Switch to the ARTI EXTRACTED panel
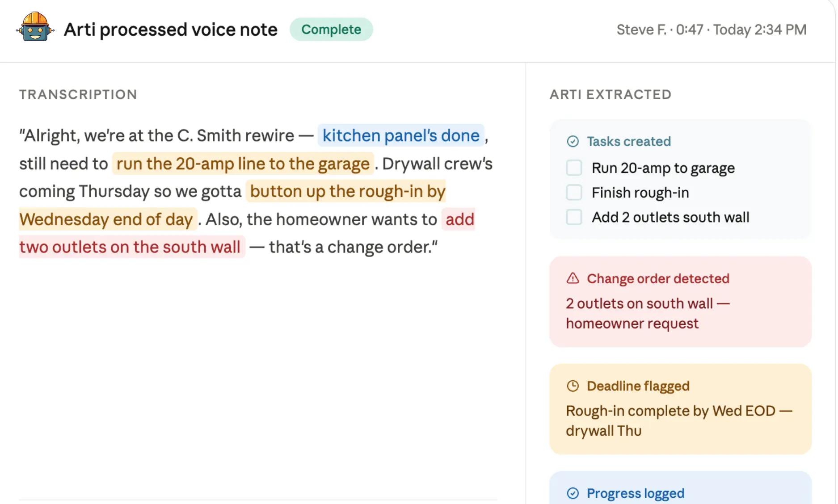838x504 pixels. (611, 94)
